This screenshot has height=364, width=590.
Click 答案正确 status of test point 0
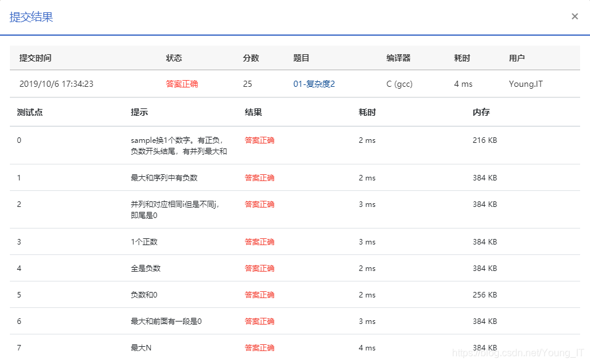point(259,140)
